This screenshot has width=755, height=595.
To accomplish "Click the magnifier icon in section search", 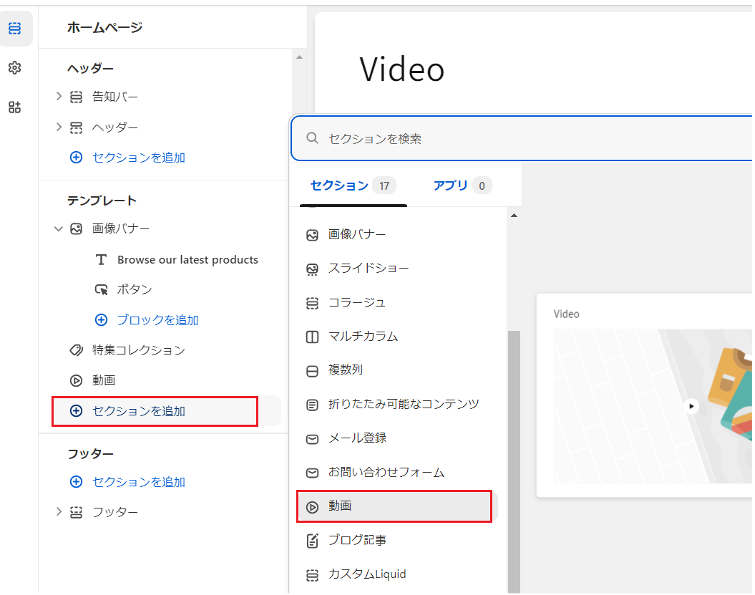I will tap(312, 138).
